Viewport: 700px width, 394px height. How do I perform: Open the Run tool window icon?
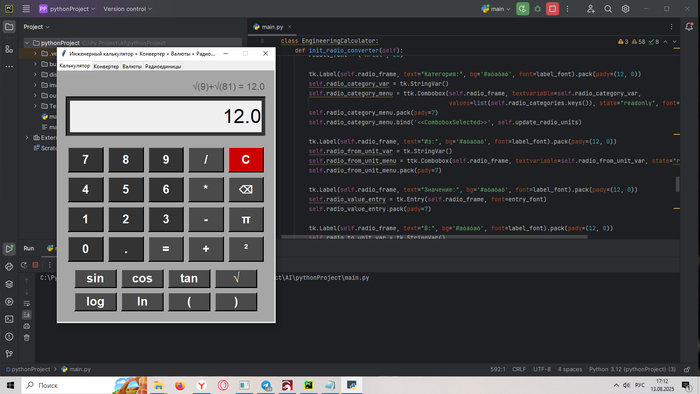tap(9, 249)
